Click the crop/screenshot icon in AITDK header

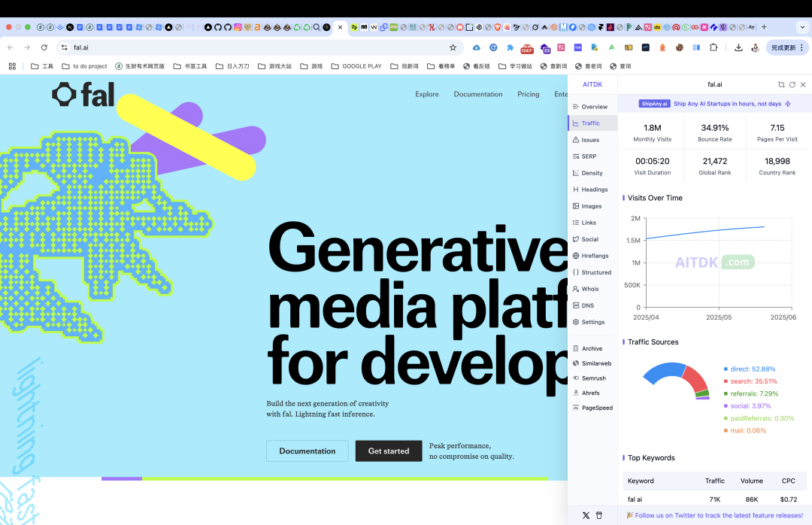[x=781, y=84]
